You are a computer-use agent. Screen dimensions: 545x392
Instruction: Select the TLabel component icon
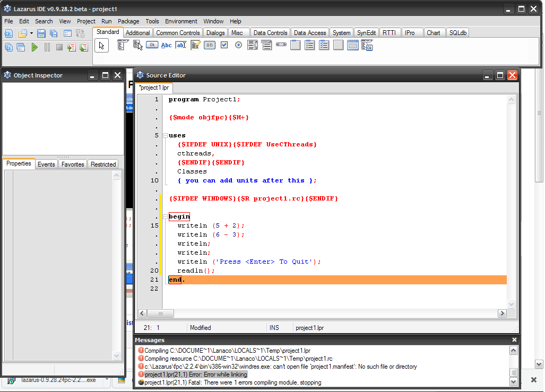click(x=166, y=45)
